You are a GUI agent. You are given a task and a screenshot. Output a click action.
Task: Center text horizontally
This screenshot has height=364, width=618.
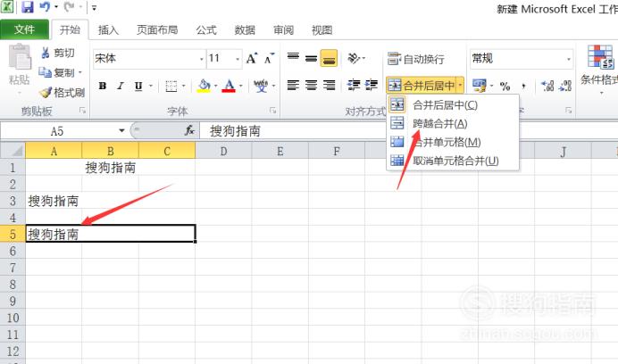point(311,85)
